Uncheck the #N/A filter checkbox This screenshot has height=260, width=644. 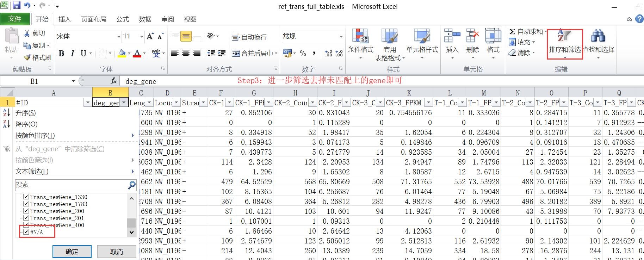(x=26, y=232)
